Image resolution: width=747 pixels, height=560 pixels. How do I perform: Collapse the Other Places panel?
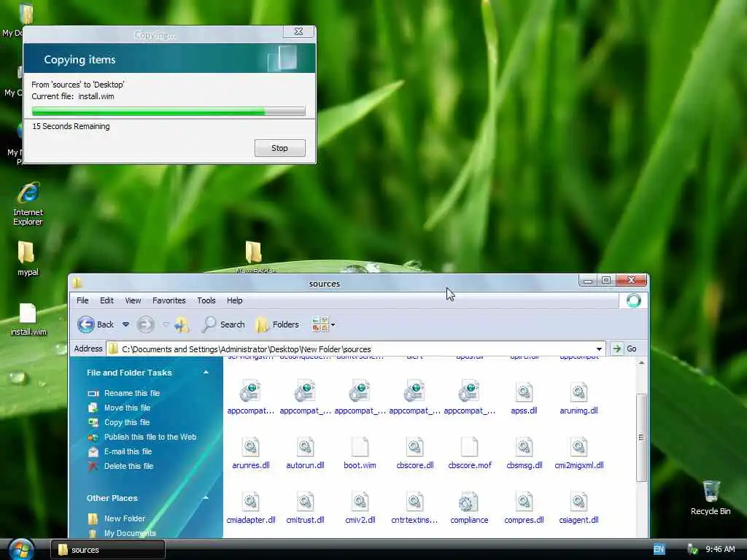point(206,498)
